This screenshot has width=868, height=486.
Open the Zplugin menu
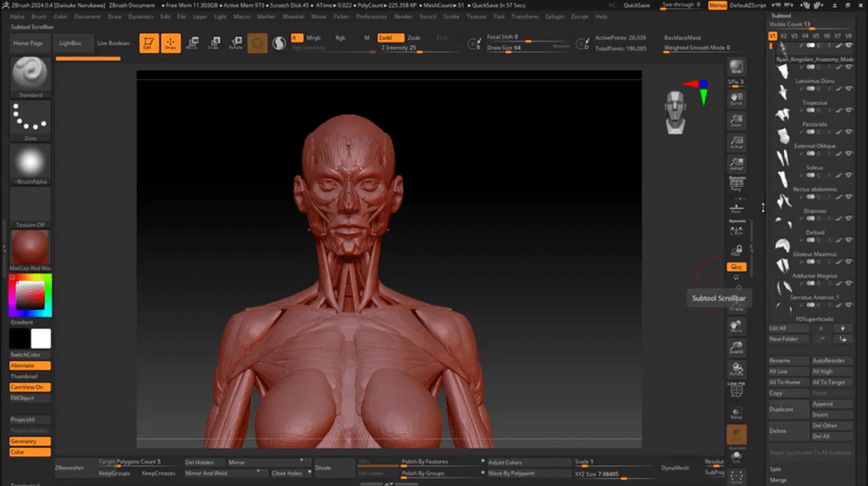click(554, 16)
